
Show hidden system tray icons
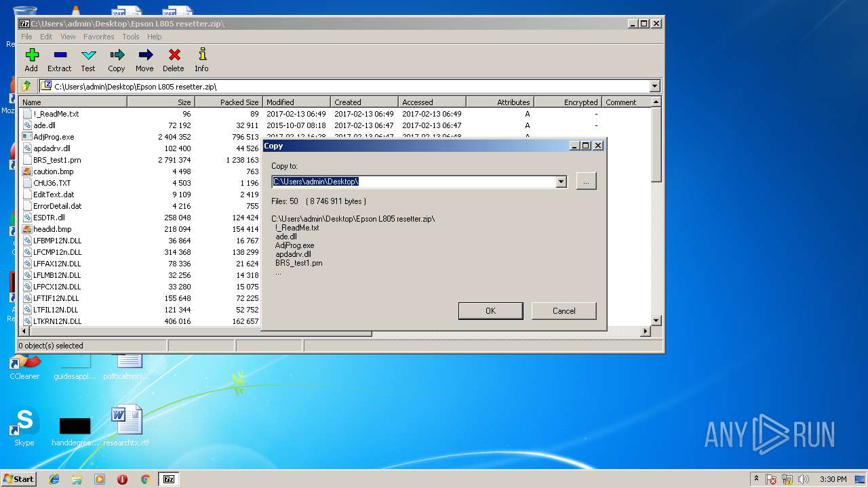756,479
